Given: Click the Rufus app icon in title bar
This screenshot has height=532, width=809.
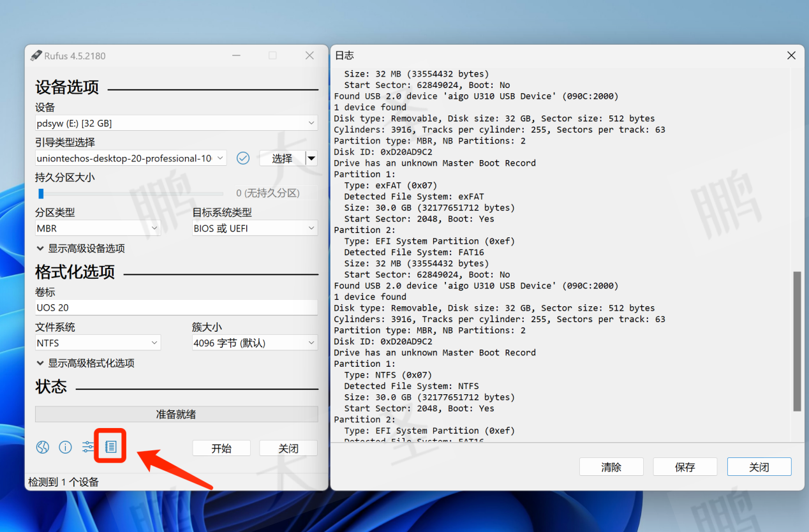Looking at the screenshot, I should (36, 55).
